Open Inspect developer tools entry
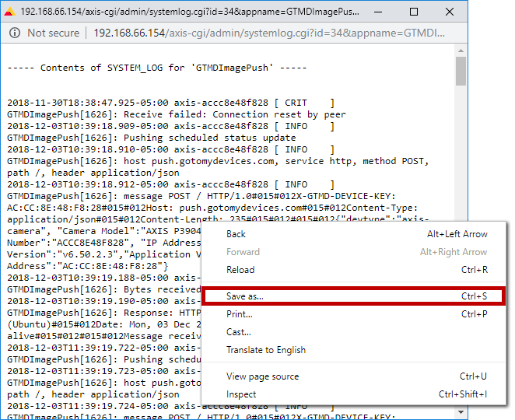515x420 pixels. click(x=240, y=394)
